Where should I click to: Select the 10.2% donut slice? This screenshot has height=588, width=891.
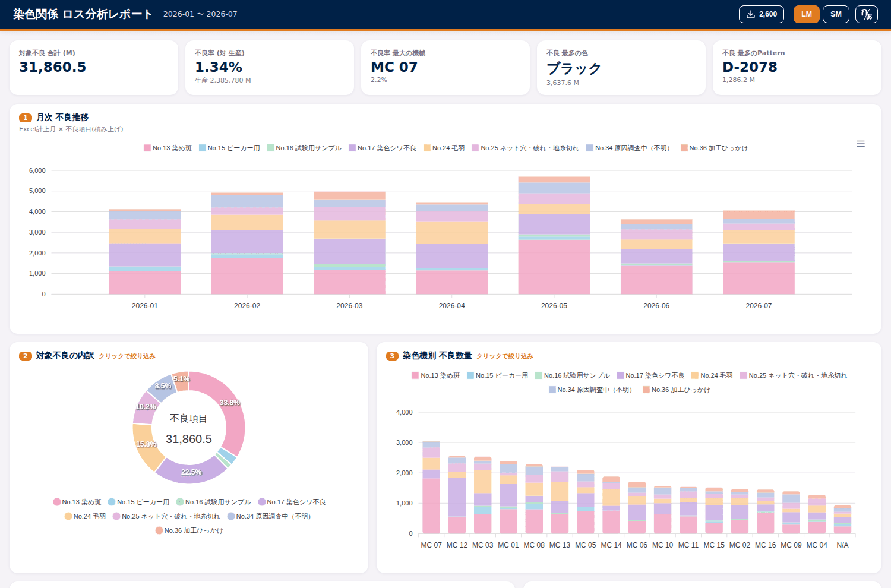click(144, 408)
